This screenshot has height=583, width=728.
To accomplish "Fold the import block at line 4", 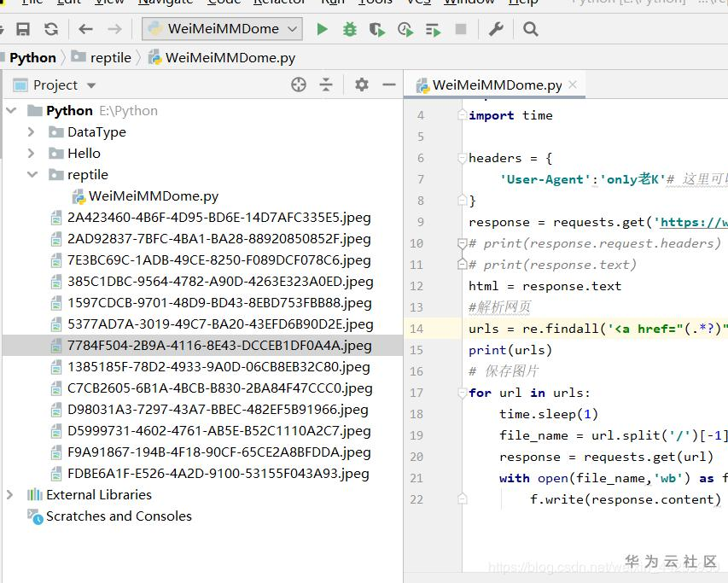I will click(x=462, y=114).
